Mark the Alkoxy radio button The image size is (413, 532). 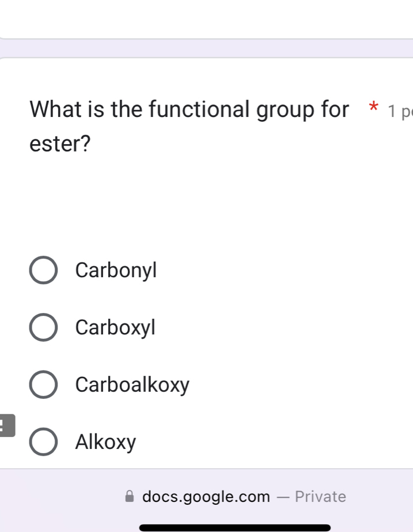tap(43, 442)
